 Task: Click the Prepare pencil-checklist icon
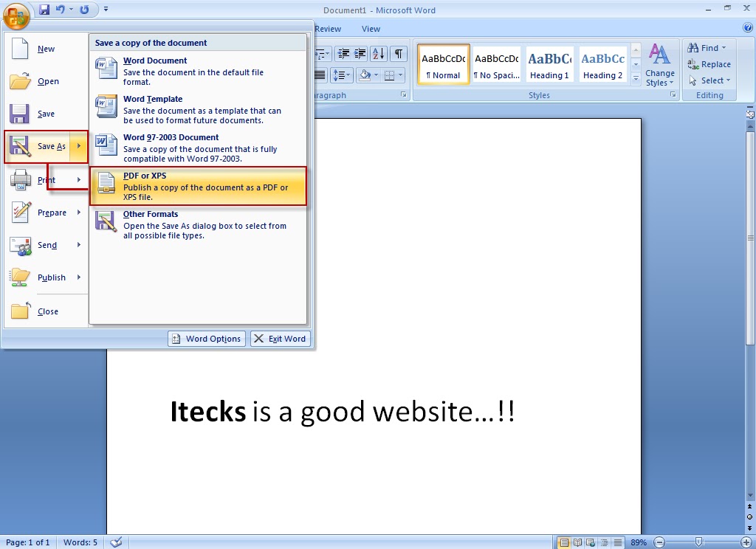pos(21,213)
